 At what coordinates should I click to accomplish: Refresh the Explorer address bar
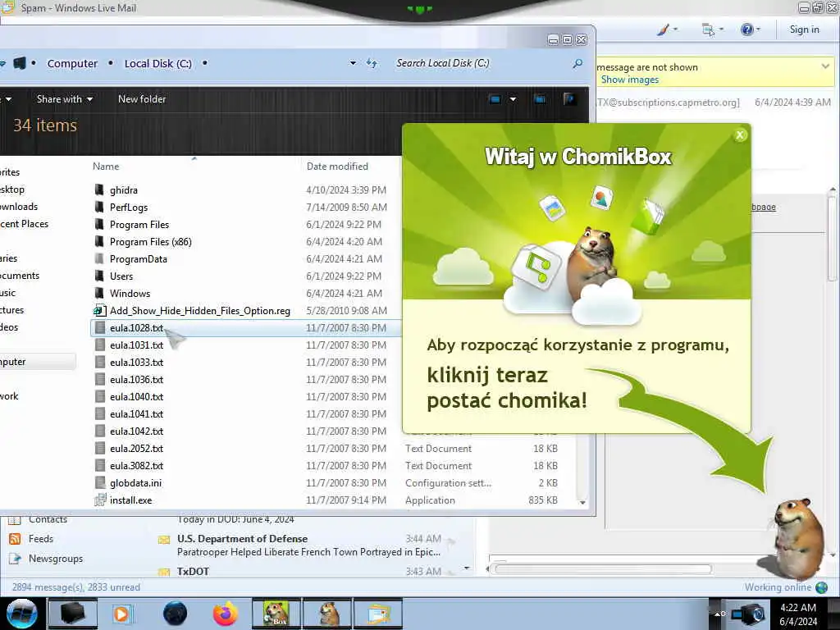pyautogui.click(x=372, y=63)
